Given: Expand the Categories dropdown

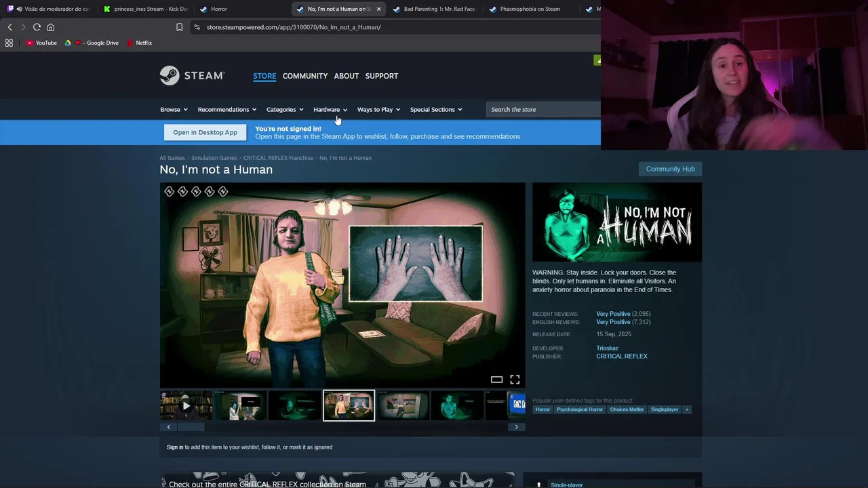Looking at the screenshot, I should pyautogui.click(x=285, y=109).
